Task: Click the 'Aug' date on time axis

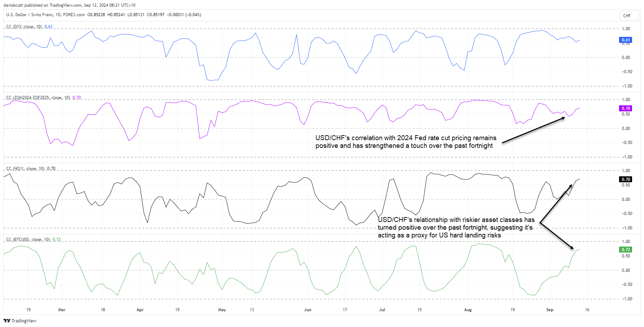Action: [468, 310]
